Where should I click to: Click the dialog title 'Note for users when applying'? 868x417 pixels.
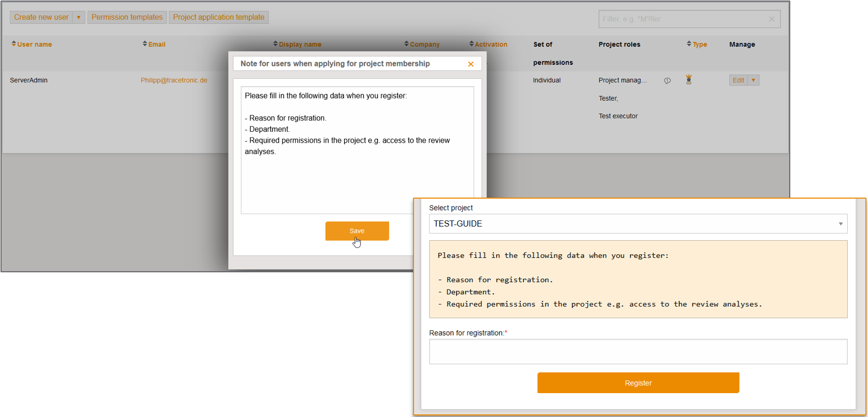pyautogui.click(x=335, y=64)
